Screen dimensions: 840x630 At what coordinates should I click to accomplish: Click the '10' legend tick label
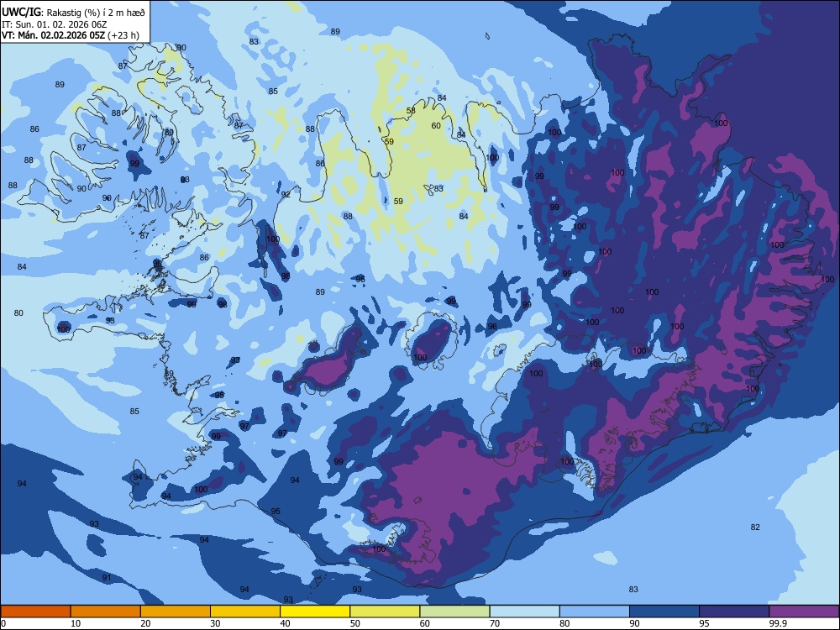[76, 623]
